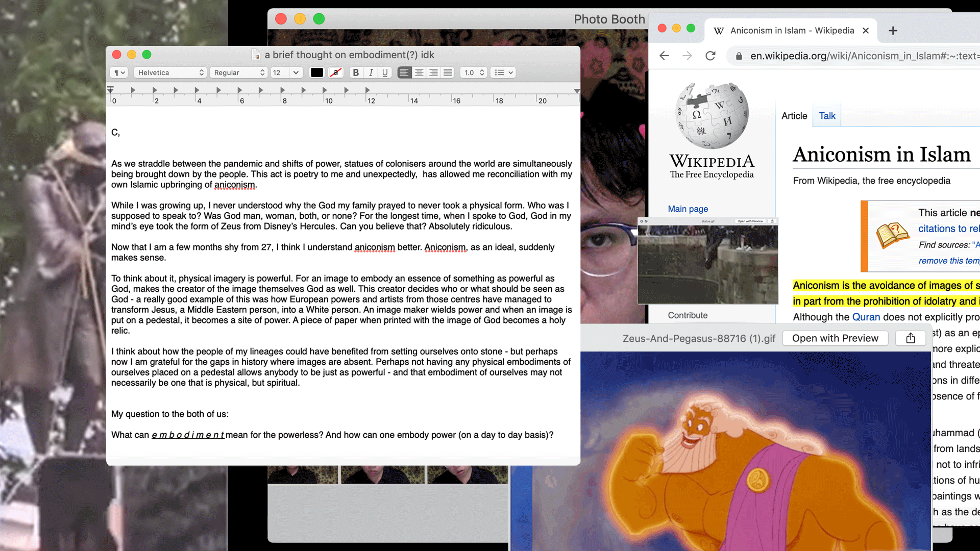Go back in the Chrome browser
Viewport: 980px width, 551px height.
(664, 56)
